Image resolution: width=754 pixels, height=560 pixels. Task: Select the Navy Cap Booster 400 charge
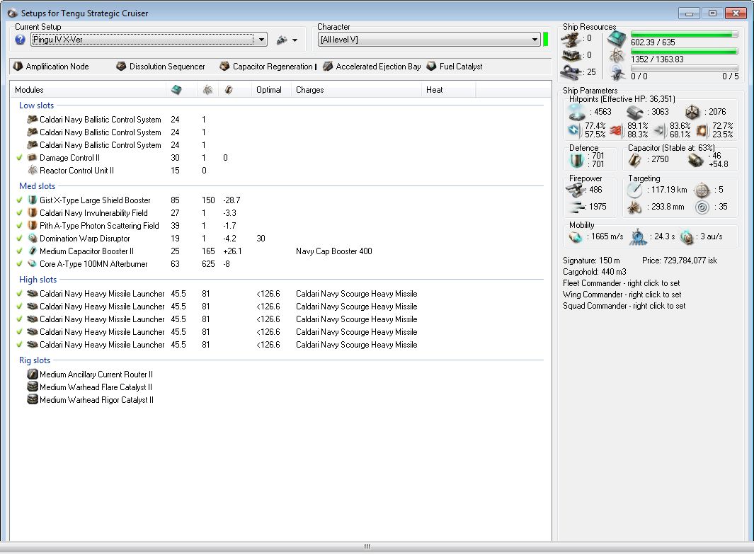tap(333, 251)
